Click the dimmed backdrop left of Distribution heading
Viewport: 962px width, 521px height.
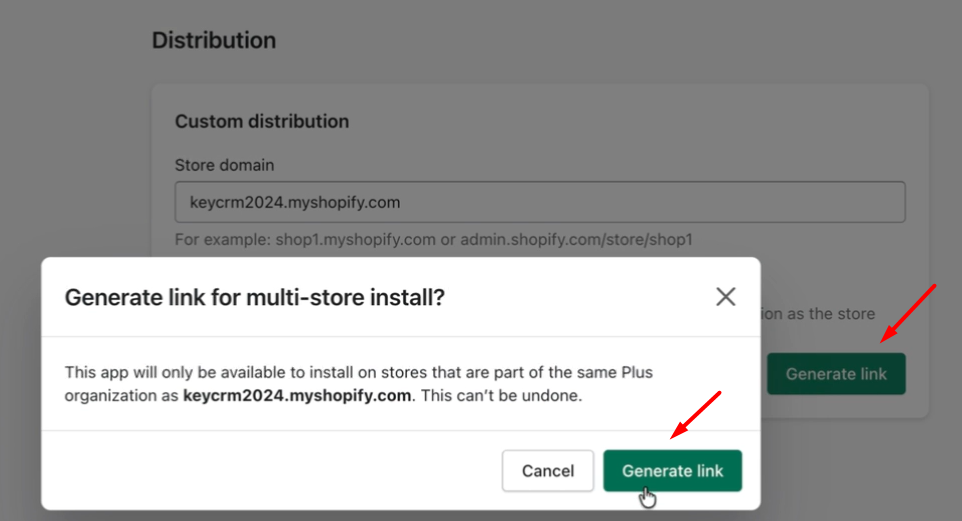70,41
